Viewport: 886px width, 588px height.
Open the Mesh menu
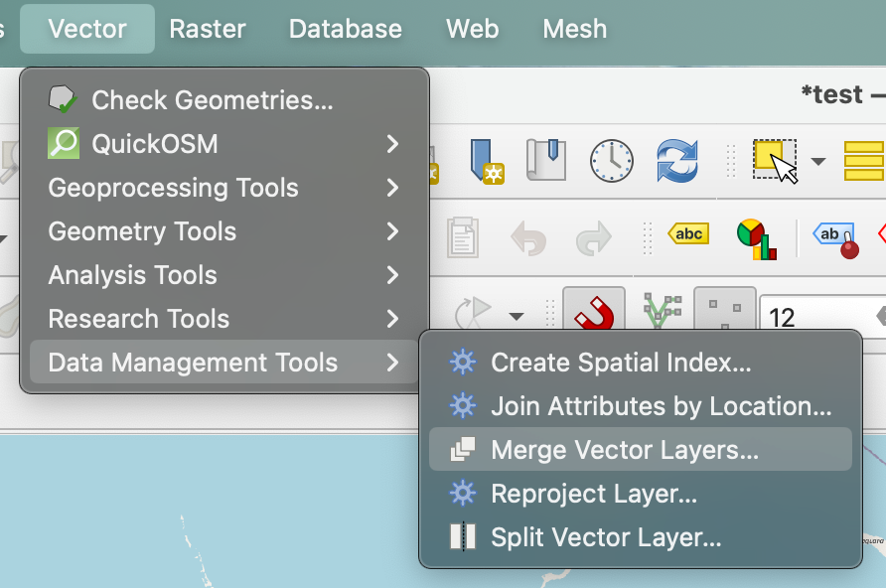click(575, 29)
